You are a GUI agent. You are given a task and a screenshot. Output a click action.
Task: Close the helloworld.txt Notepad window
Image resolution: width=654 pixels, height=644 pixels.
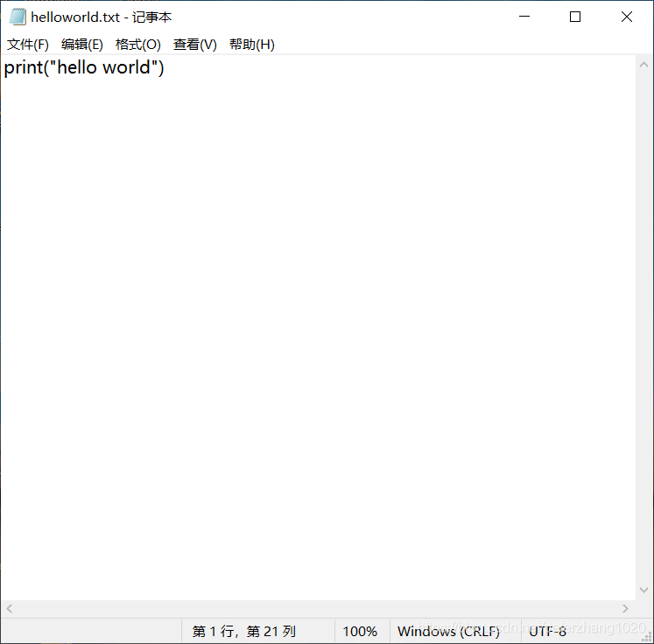click(x=627, y=17)
